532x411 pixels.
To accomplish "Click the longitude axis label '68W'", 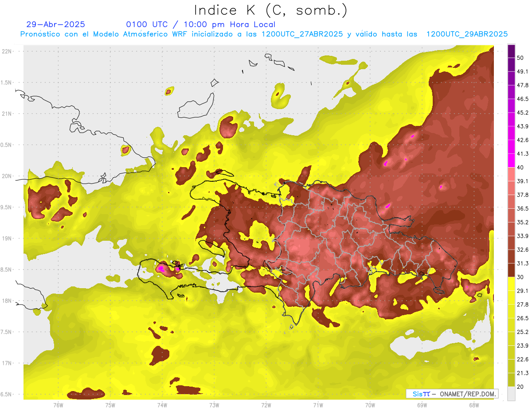I will click(474, 405).
